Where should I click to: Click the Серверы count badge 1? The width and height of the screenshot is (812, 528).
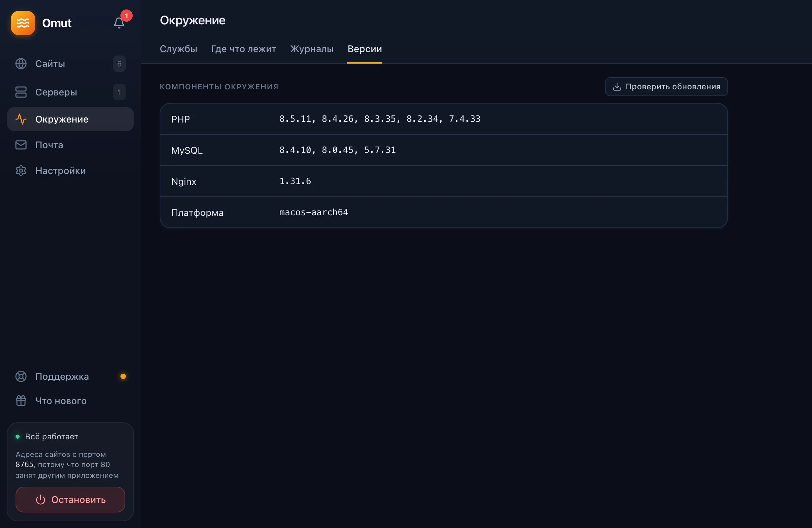click(119, 92)
